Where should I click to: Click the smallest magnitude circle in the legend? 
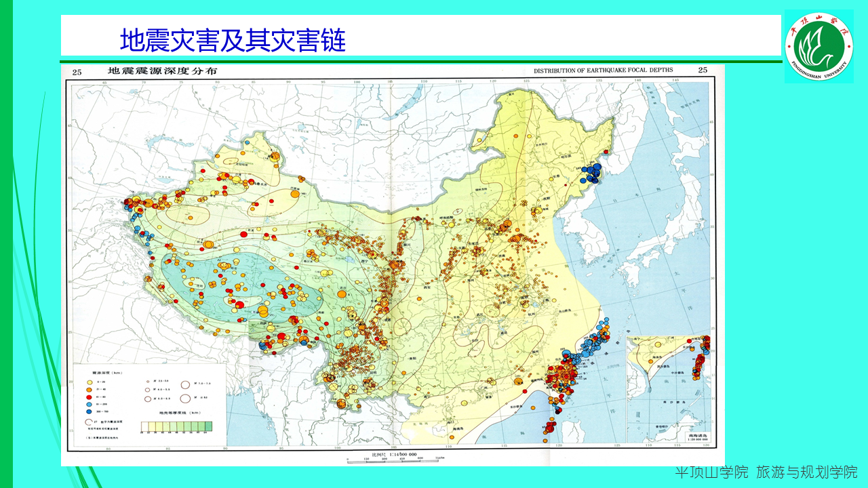[148, 382]
